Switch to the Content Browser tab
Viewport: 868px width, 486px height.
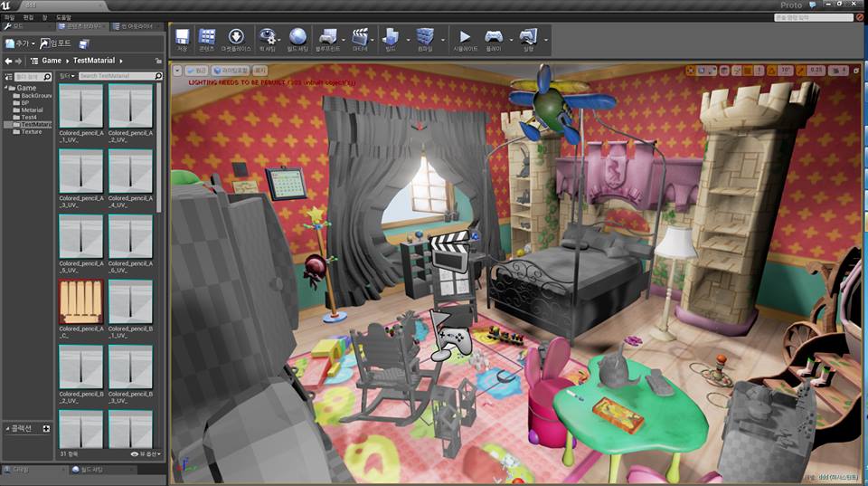coord(80,26)
